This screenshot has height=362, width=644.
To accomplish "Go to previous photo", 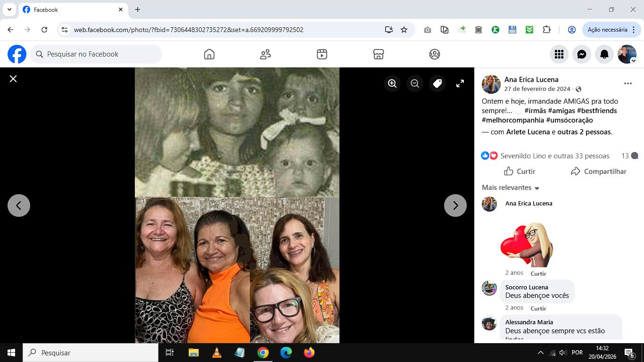I will click(19, 206).
